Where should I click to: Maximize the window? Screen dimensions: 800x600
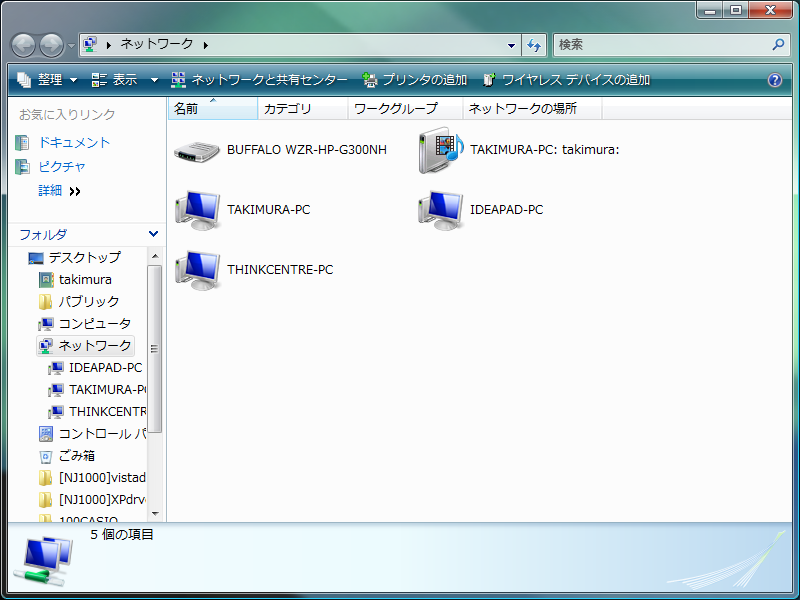736,10
